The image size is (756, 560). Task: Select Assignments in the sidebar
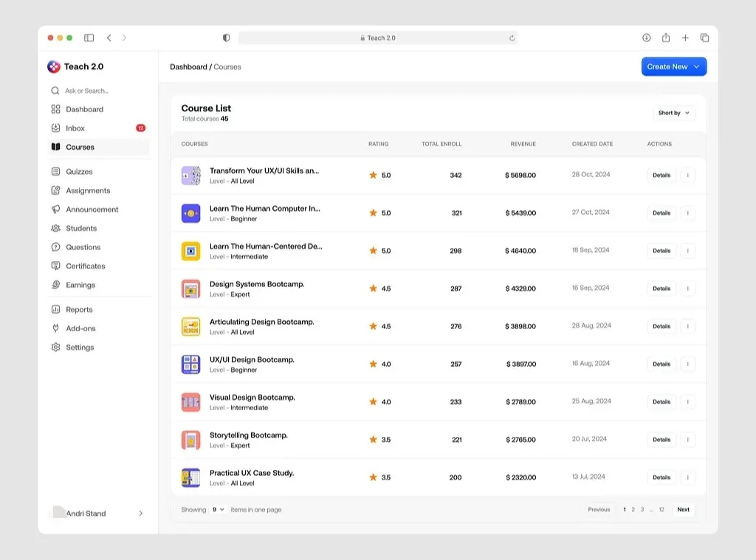click(x=98, y=190)
